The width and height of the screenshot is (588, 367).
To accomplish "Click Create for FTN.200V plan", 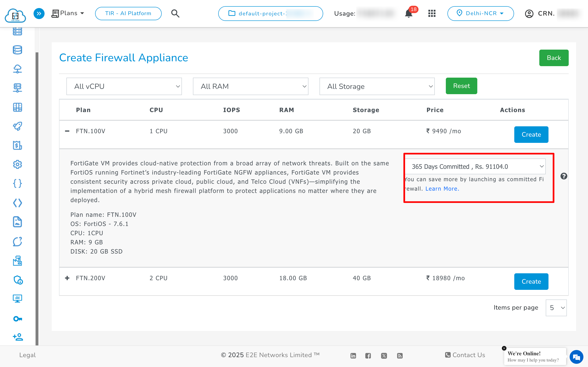I will point(531,281).
